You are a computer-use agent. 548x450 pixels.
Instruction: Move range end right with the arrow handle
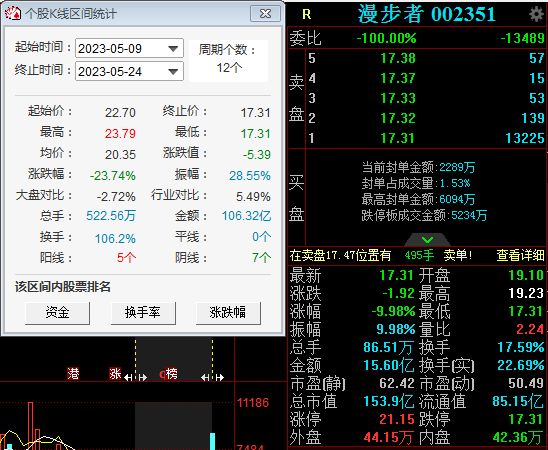219,377
